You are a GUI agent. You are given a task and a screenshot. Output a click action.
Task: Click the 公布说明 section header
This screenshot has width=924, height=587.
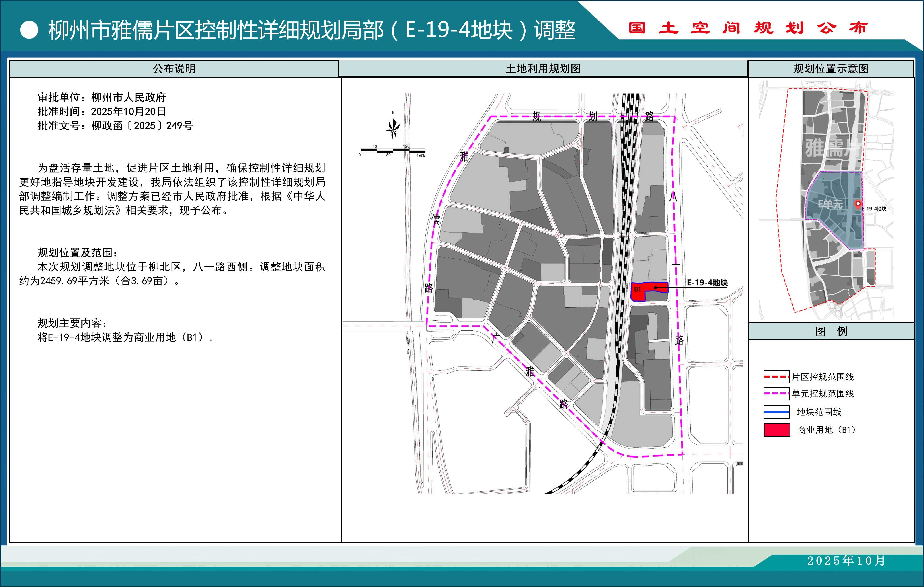(174, 69)
